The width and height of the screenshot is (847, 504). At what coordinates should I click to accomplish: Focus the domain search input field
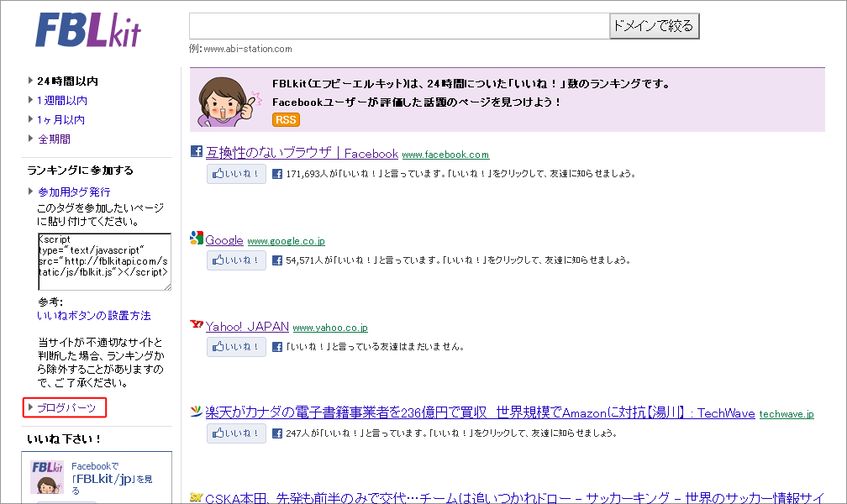click(x=399, y=26)
